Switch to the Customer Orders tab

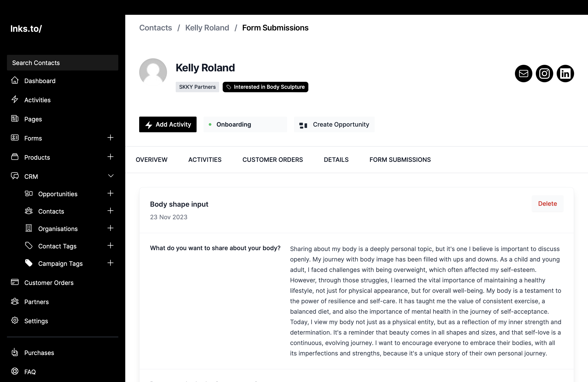pos(272,160)
